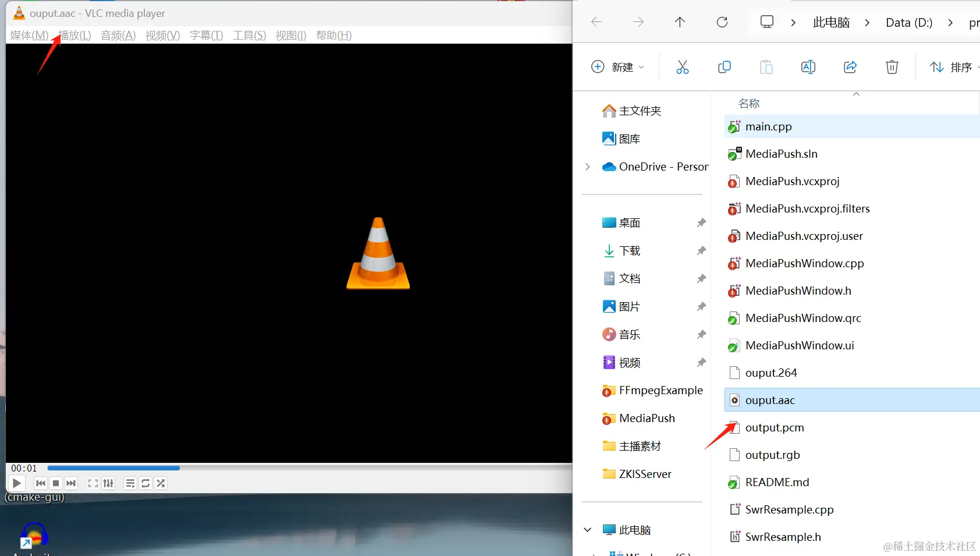Open the 媒体(M) menu in VLC
The width and height of the screenshot is (980, 556).
coord(29,36)
